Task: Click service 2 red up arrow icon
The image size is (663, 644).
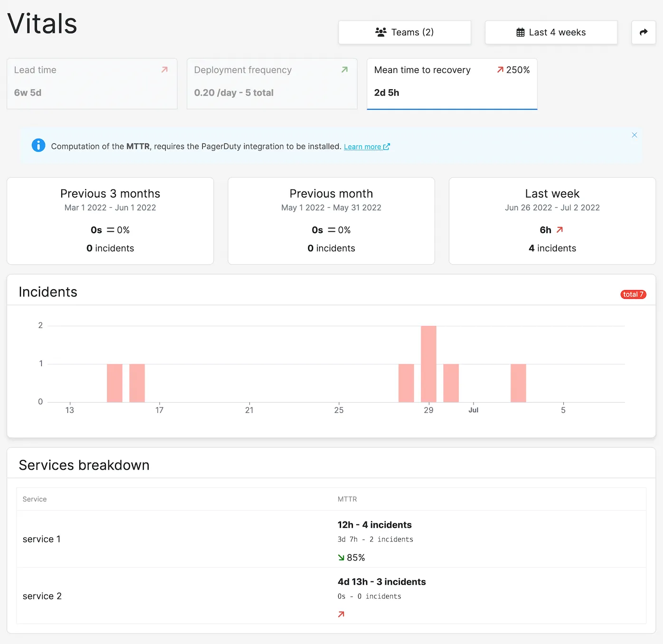Action: tap(341, 615)
